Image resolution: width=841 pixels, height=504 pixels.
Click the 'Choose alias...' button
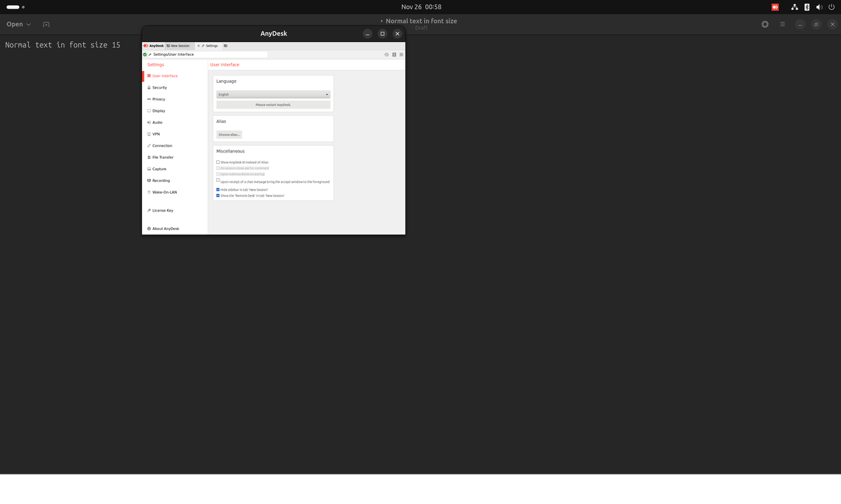(229, 134)
